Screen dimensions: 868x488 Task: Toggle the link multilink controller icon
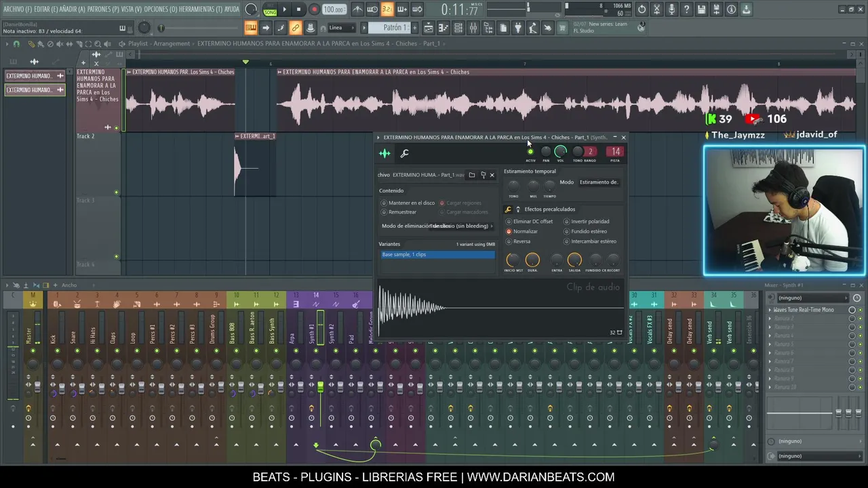tap(296, 28)
